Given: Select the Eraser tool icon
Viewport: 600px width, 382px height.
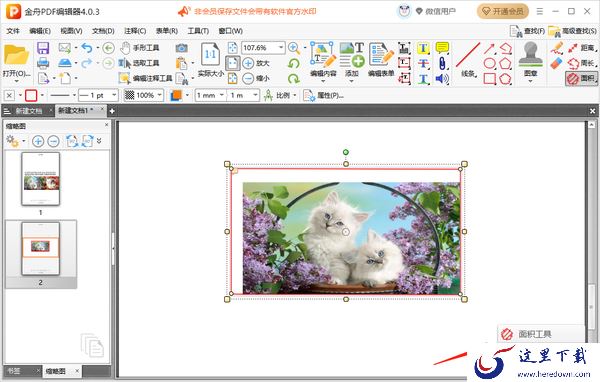Looking at the screenshot, I should tap(557, 63).
